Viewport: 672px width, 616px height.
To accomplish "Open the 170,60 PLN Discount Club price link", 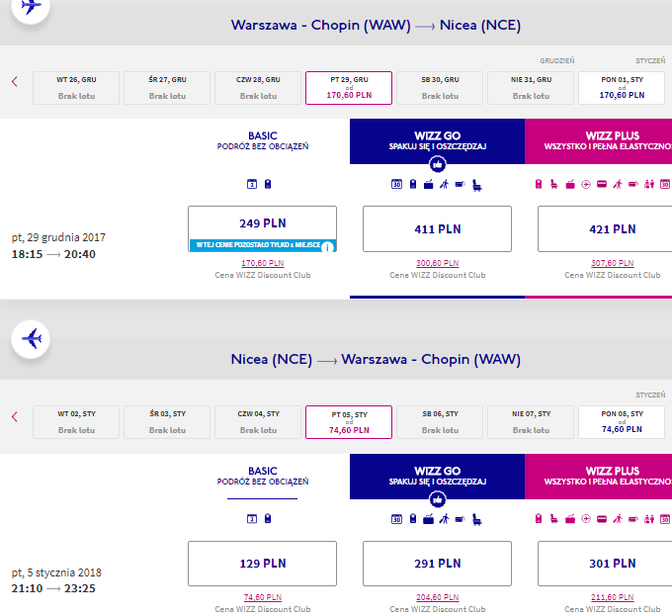I will (263, 263).
